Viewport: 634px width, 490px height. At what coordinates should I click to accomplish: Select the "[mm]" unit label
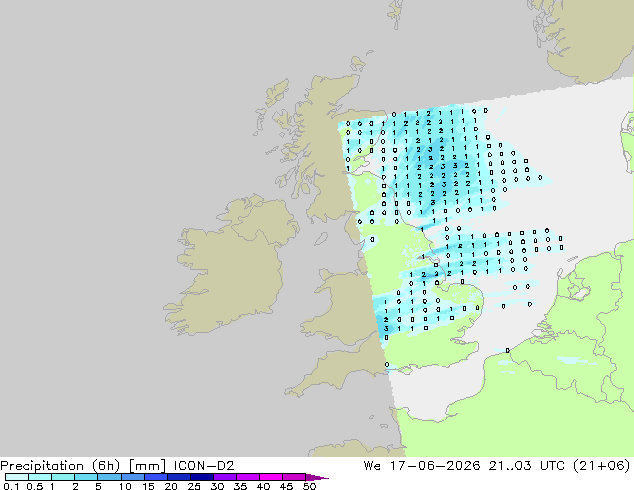coord(147,466)
